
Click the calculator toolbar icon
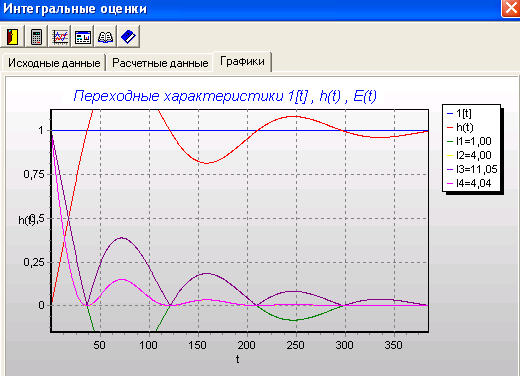click(x=36, y=36)
